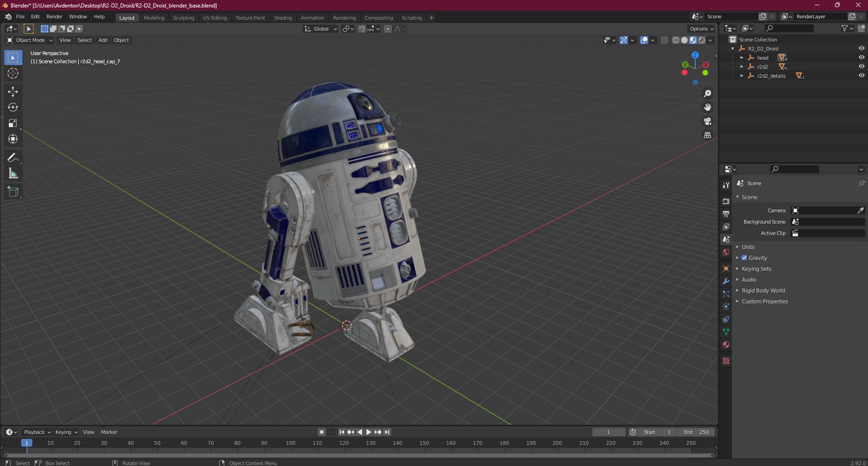The width and height of the screenshot is (868, 466).
Task: Select the Cursor tool in toolbar
Action: pyautogui.click(x=13, y=73)
